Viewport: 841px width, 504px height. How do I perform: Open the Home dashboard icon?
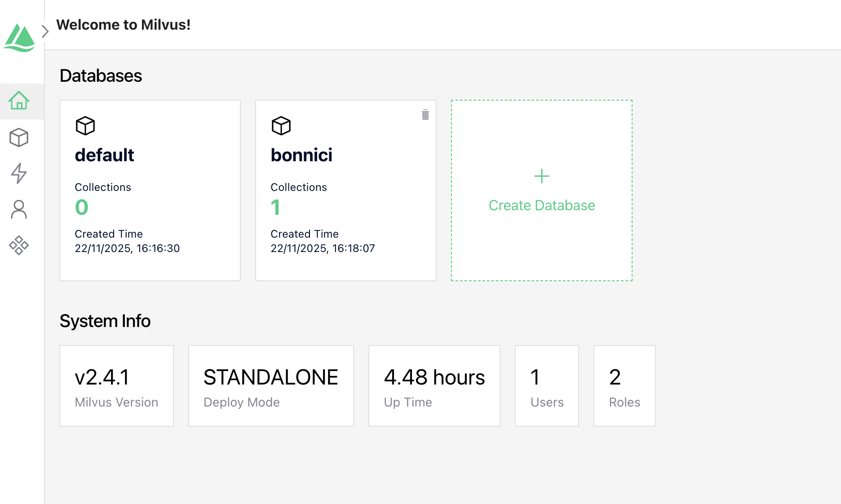pos(19,102)
